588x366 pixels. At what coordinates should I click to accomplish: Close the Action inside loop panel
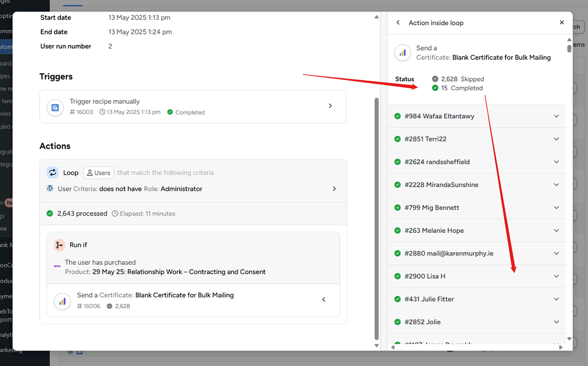point(562,23)
